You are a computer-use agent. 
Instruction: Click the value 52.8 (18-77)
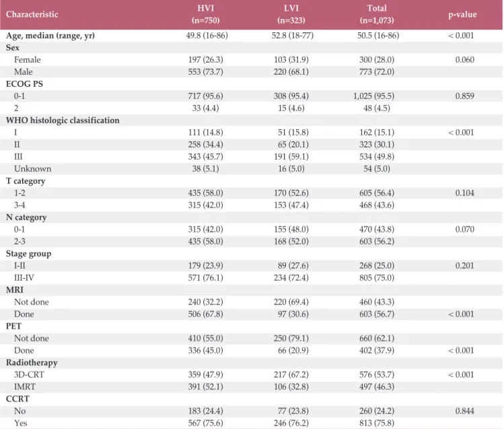(293, 36)
